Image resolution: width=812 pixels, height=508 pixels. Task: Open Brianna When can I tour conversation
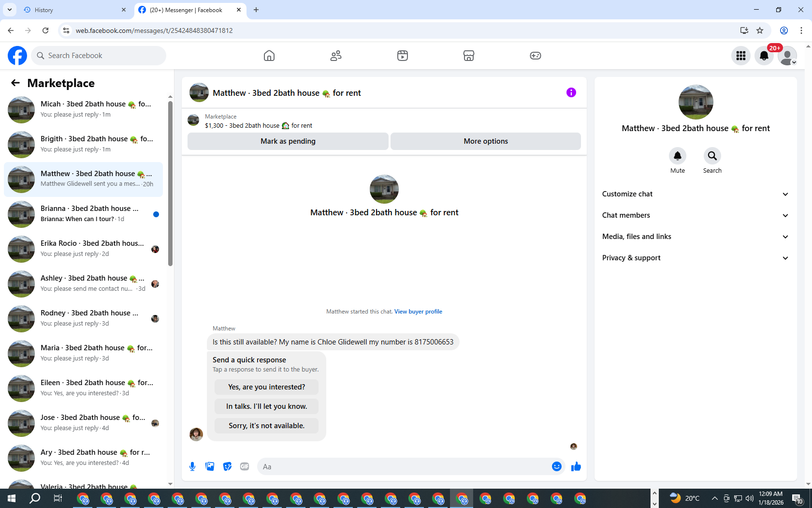point(83,214)
